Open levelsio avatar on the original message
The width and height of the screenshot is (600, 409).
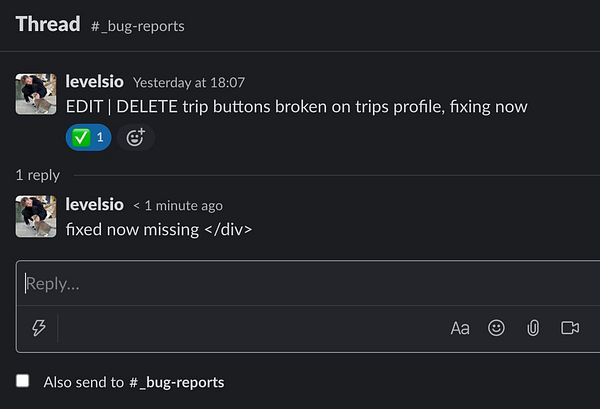[36, 93]
